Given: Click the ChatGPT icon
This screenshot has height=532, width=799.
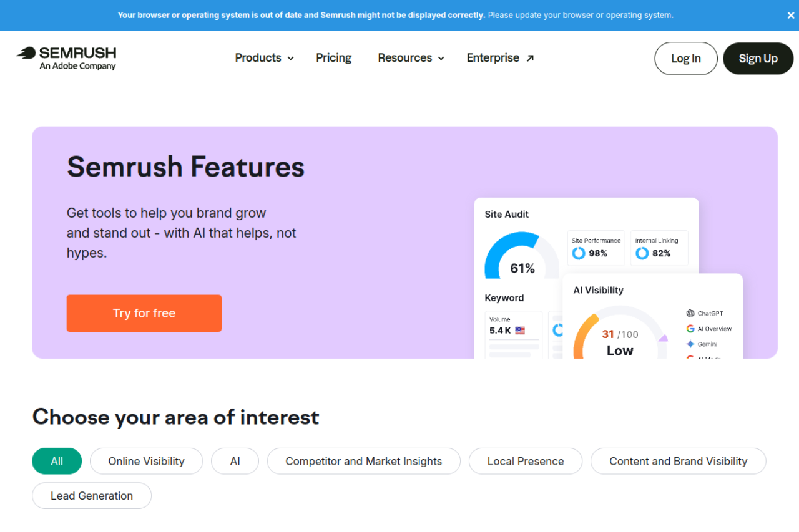Looking at the screenshot, I should tap(690, 314).
